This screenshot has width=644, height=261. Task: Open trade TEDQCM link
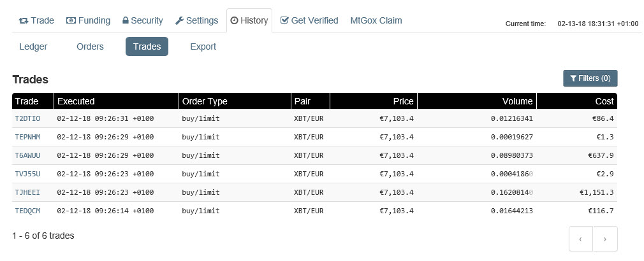[27, 211]
